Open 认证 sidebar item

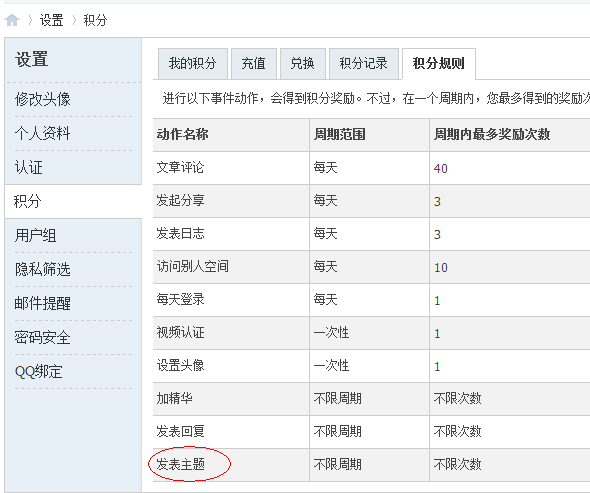pyautogui.click(x=29, y=167)
